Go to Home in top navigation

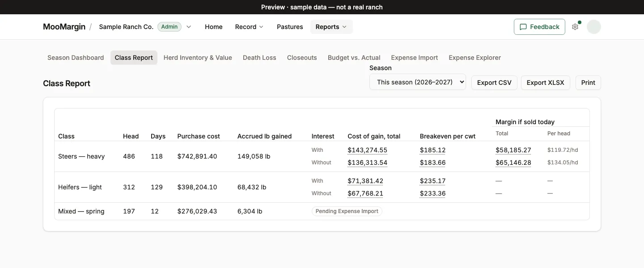(214, 27)
